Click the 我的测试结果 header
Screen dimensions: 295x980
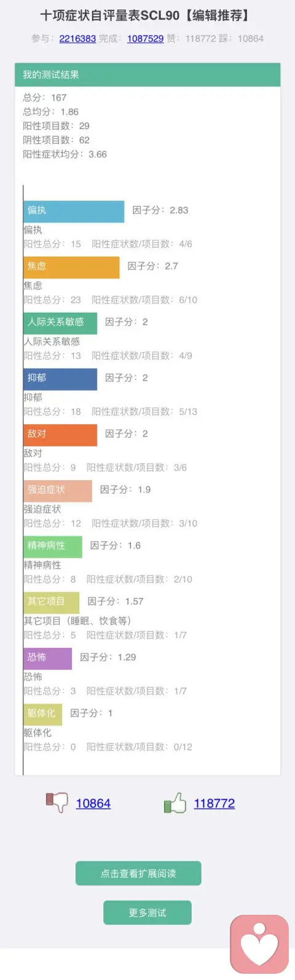[x=147, y=74]
